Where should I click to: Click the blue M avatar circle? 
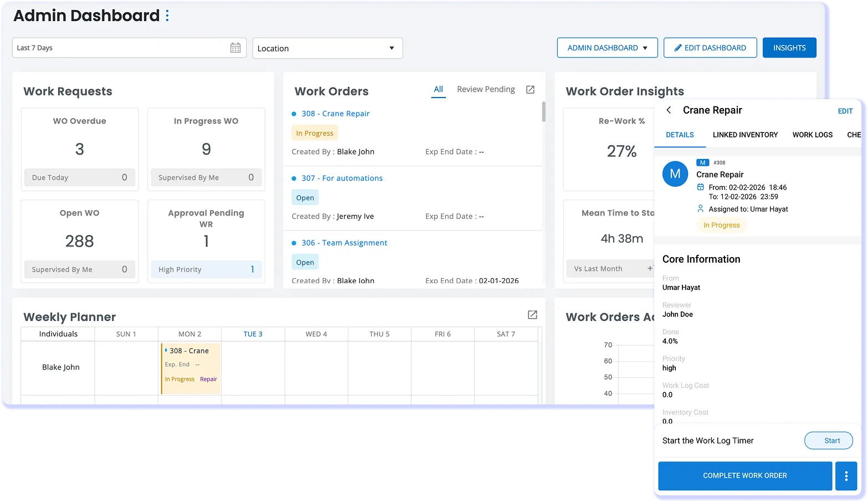(675, 174)
